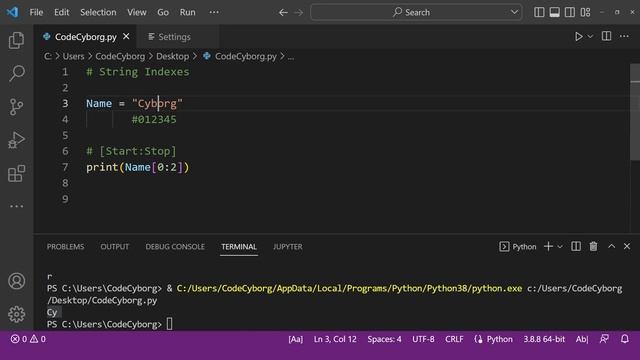
Task: Open Customize Layout icon
Action: click(585, 12)
